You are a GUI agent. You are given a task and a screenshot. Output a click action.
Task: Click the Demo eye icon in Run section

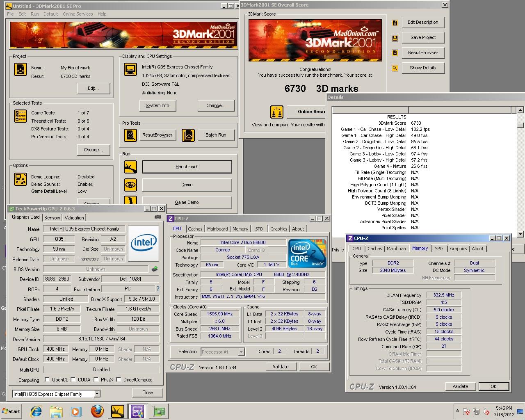[130, 185]
